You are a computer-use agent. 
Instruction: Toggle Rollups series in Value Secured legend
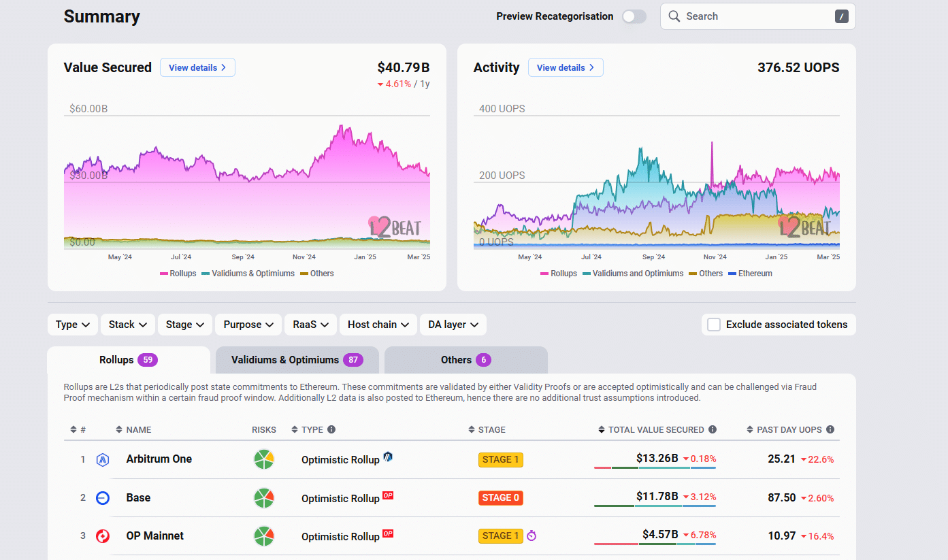coord(178,274)
